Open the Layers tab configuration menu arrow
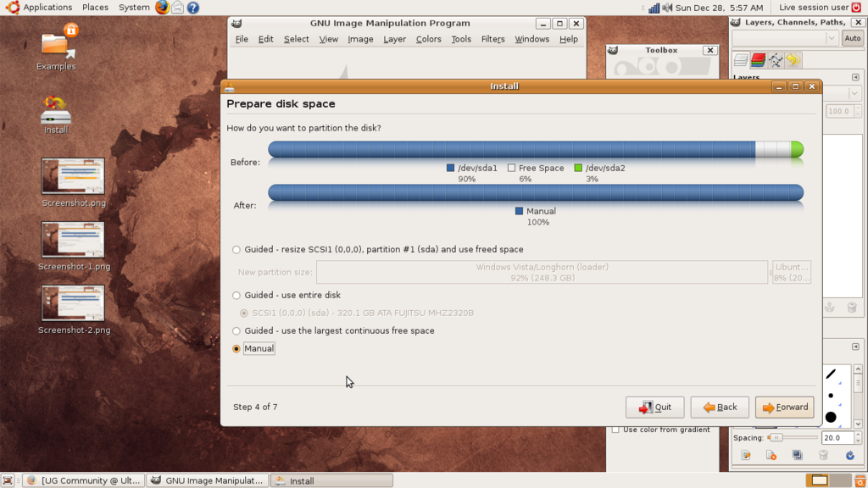The height and width of the screenshot is (488, 868). pos(855,77)
